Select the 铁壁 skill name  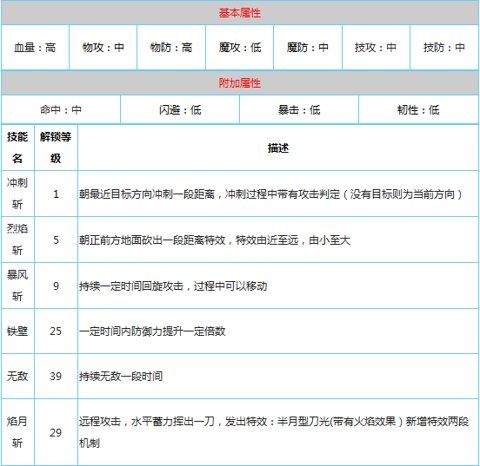[x=17, y=331]
